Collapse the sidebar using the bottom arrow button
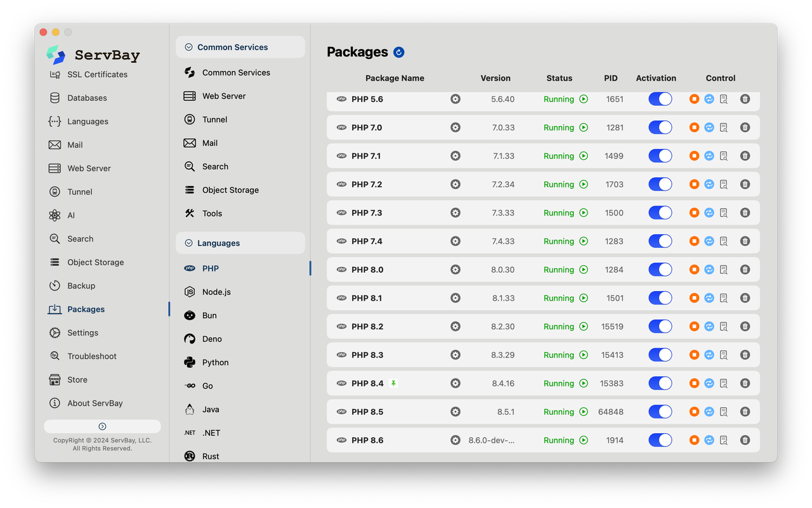 point(102,426)
